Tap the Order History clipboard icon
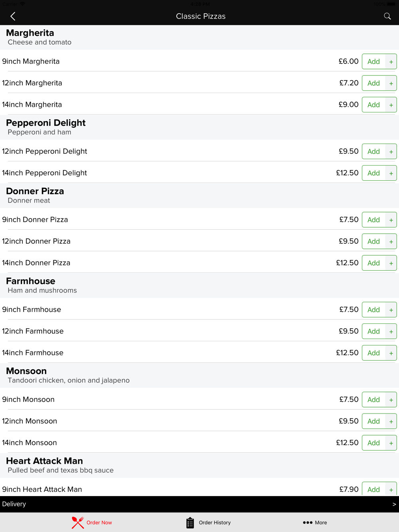 tap(190, 522)
